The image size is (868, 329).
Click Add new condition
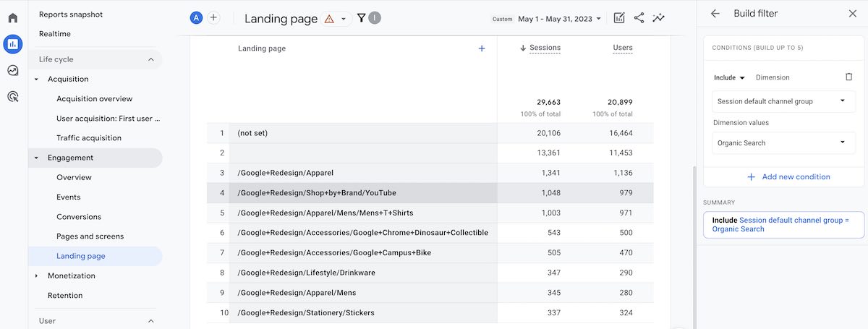tap(788, 177)
